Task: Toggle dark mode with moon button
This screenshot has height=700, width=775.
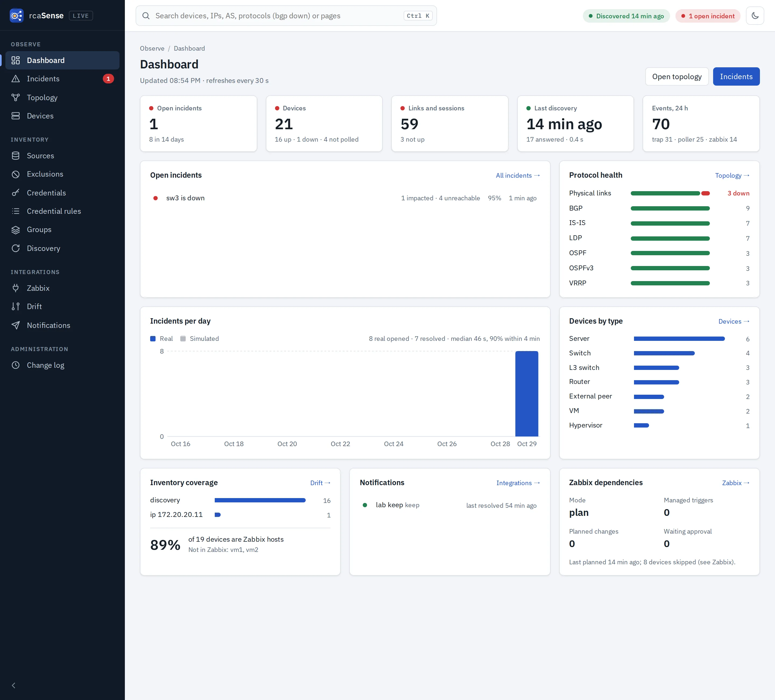Action: [x=755, y=16]
